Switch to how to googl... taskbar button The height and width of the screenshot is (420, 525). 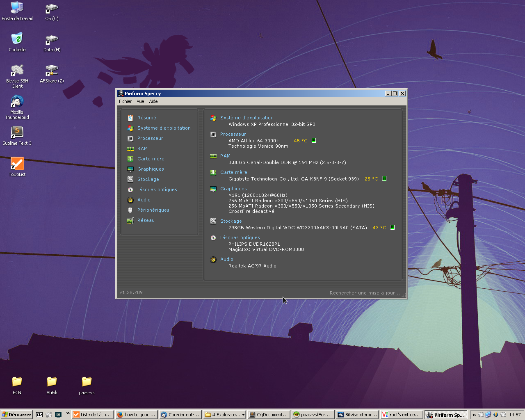click(136, 415)
